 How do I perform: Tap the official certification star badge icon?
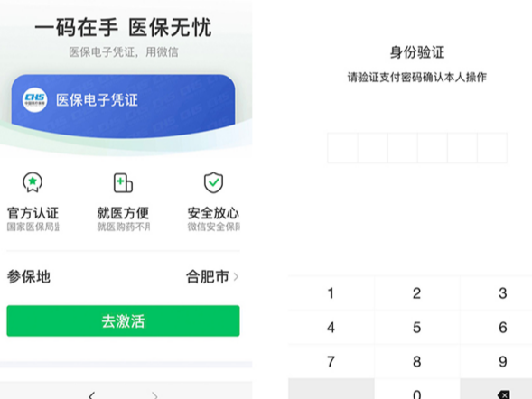click(33, 182)
